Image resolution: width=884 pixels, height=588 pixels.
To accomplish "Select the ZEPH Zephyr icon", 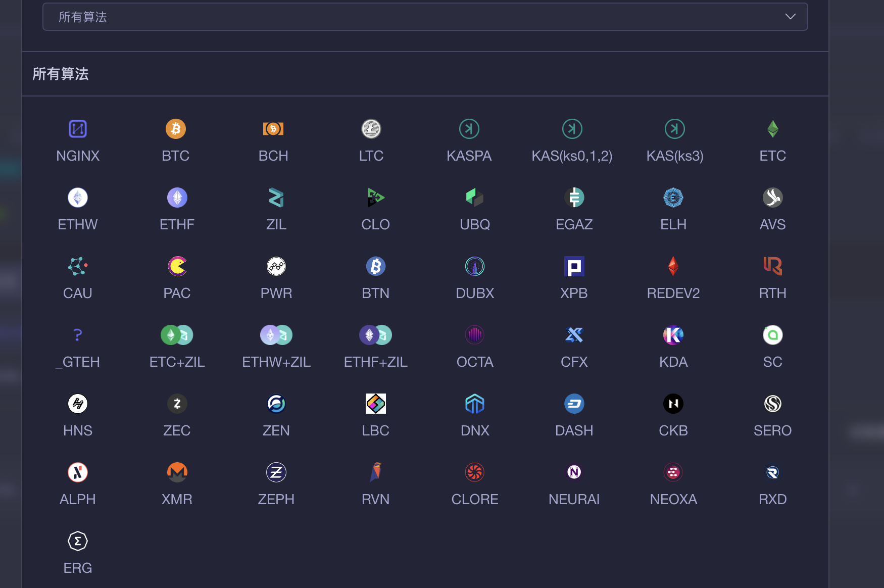I will (276, 472).
